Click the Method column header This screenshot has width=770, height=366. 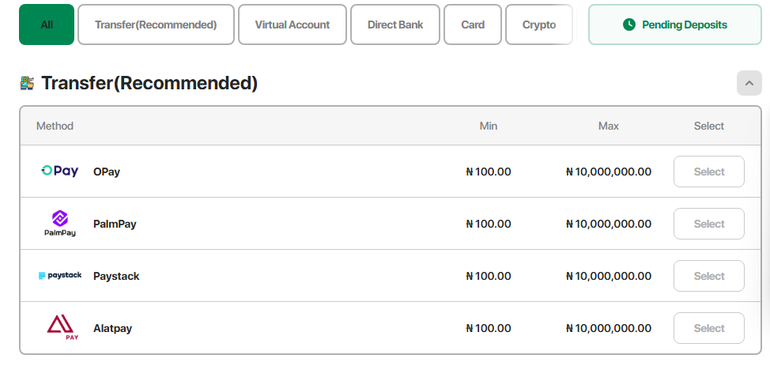coord(55,126)
